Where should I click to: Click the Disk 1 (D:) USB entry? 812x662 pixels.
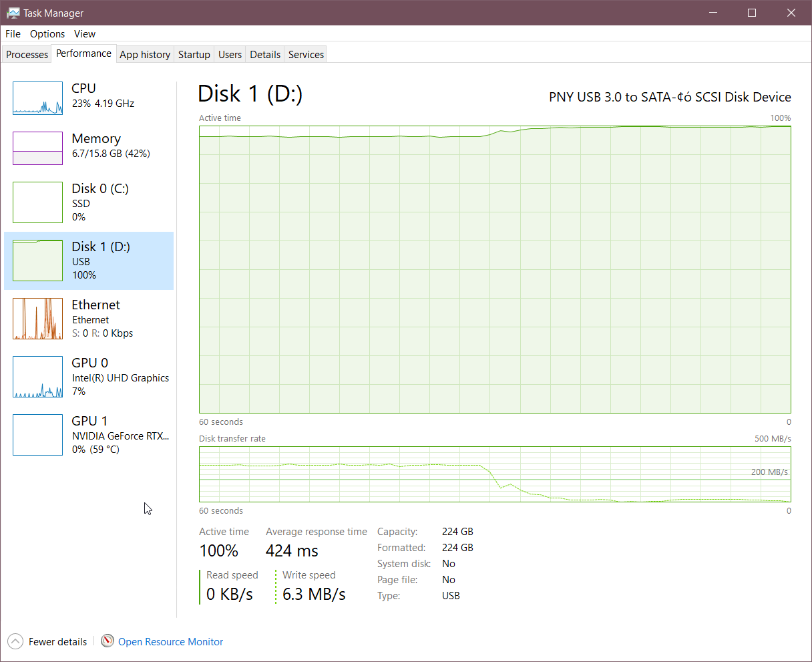(100, 261)
